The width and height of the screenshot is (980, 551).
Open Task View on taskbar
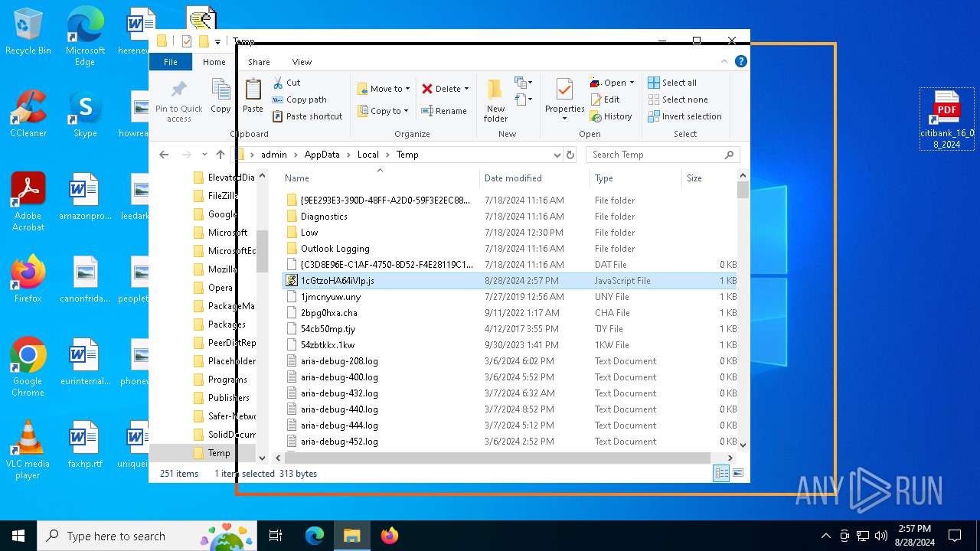(276, 536)
